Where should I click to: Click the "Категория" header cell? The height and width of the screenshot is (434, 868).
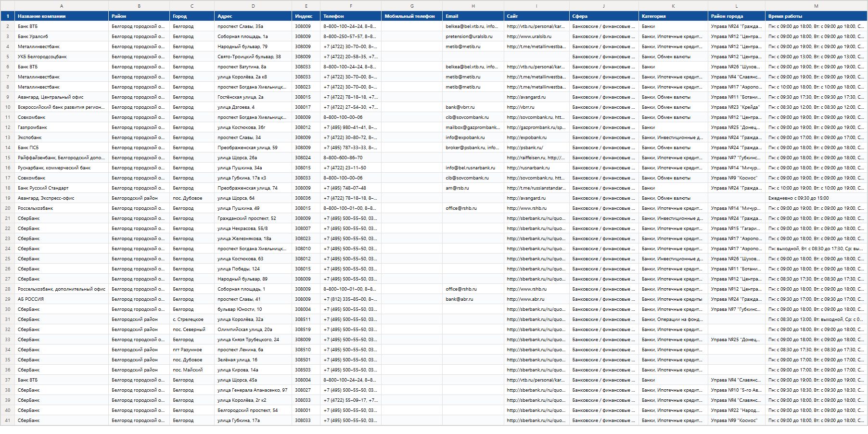[x=673, y=16]
